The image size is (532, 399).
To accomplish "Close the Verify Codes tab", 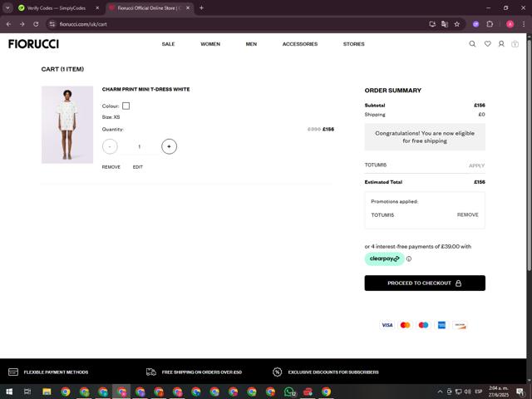I will click(97, 7).
